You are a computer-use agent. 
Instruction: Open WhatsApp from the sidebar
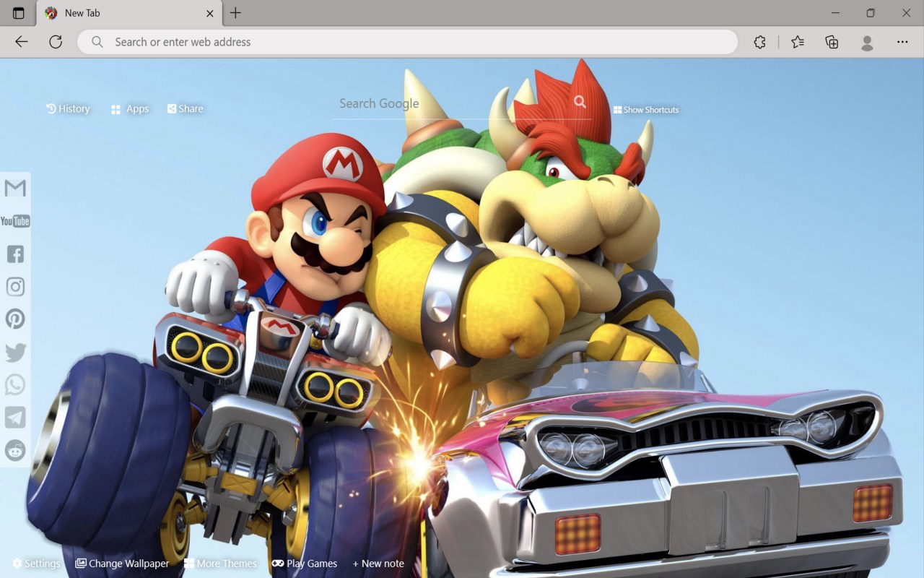(x=15, y=385)
